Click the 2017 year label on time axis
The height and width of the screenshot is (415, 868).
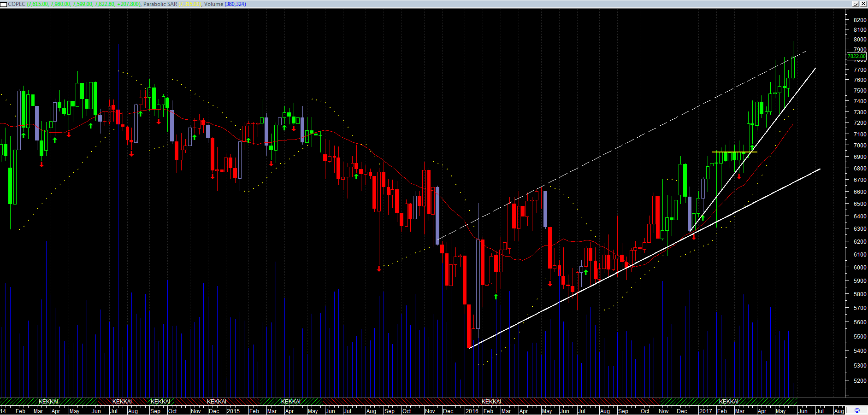coord(705,411)
